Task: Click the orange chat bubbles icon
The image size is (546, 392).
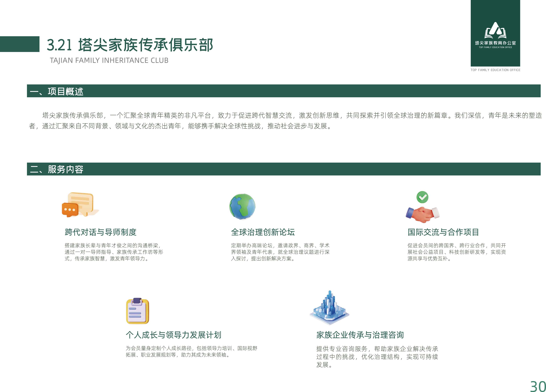Action: [79, 205]
